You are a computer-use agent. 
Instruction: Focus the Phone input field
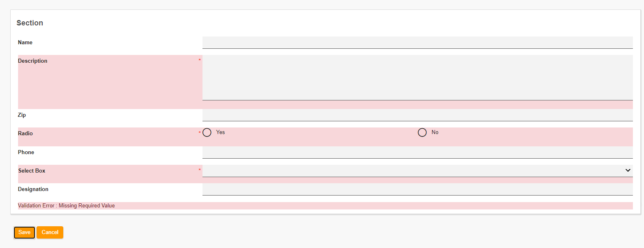coord(417,152)
